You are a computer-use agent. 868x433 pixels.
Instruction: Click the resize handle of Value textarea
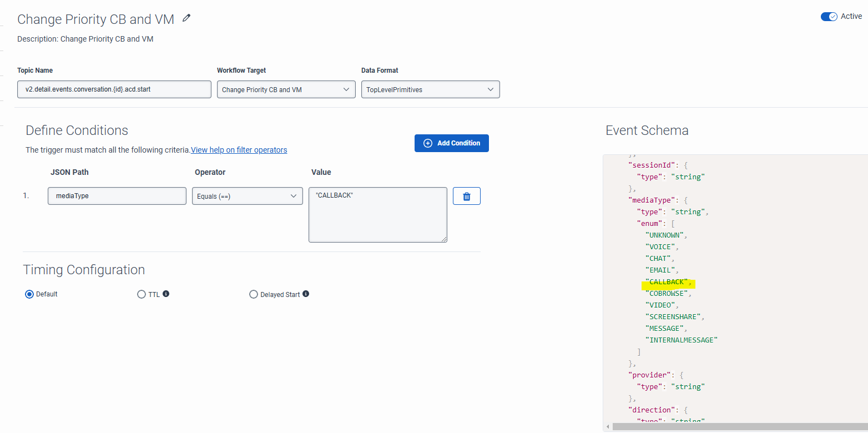pyautogui.click(x=443, y=239)
